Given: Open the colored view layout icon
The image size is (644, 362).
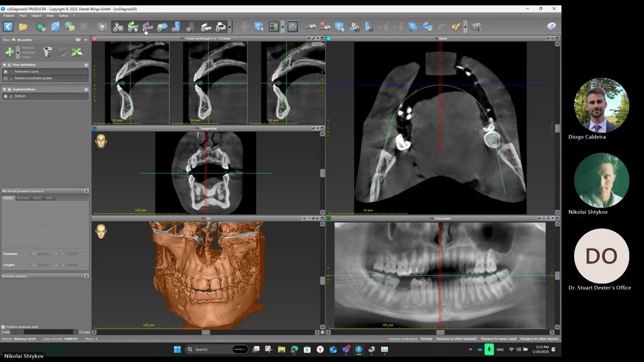Looking at the screenshot, I should [274, 27].
